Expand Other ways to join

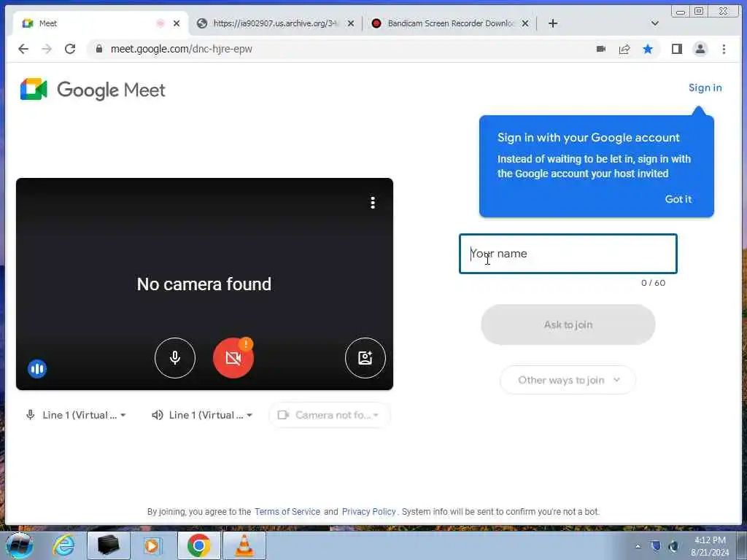(x=568, y=380)
